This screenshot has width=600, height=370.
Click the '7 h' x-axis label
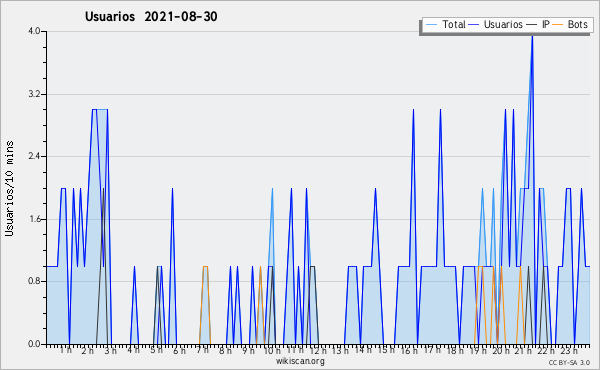click(x=202, y=350)
